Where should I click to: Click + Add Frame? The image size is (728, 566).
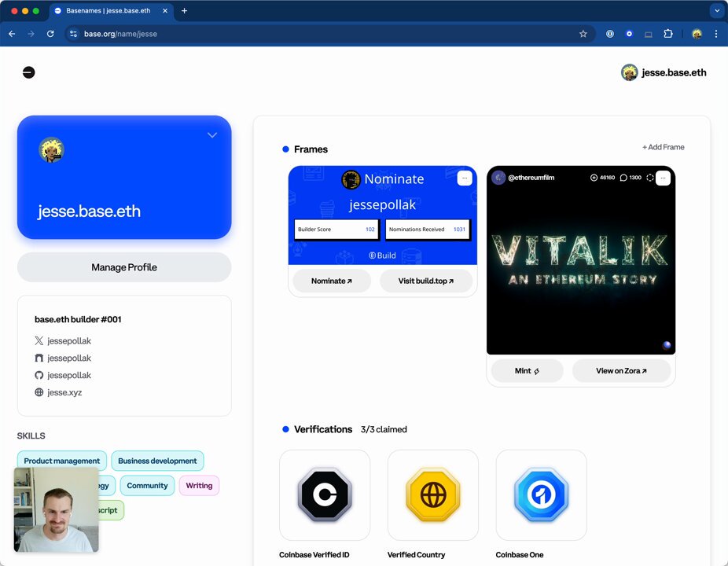663,147
